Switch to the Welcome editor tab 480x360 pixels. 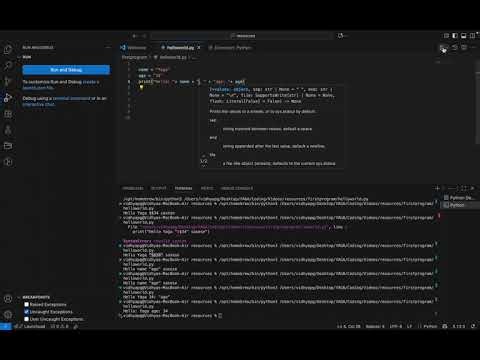(x=134, y=48)
